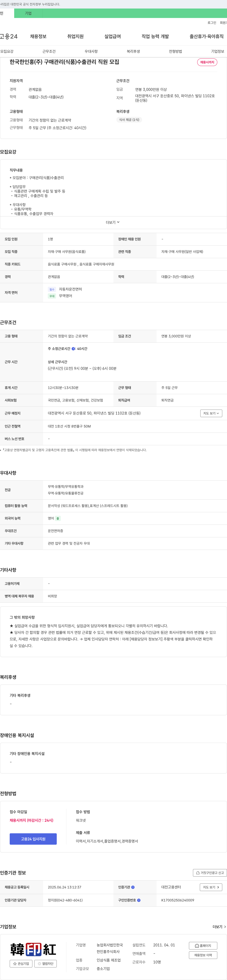Click certification number K170052506240009
The width and height of the screenshot is (227, 980).
pyautogui.click(x=178, y=901)
